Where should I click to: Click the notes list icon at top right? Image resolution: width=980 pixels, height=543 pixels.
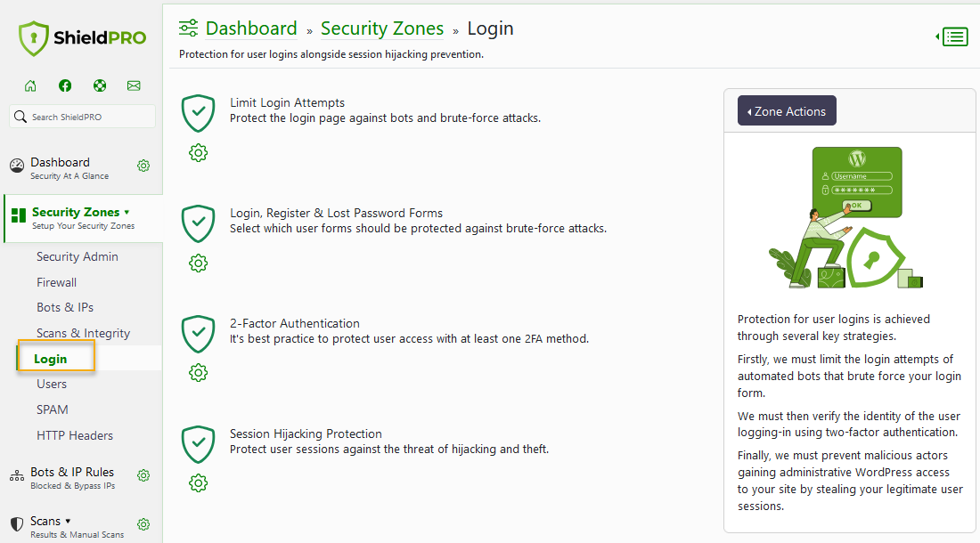point(952,36)
